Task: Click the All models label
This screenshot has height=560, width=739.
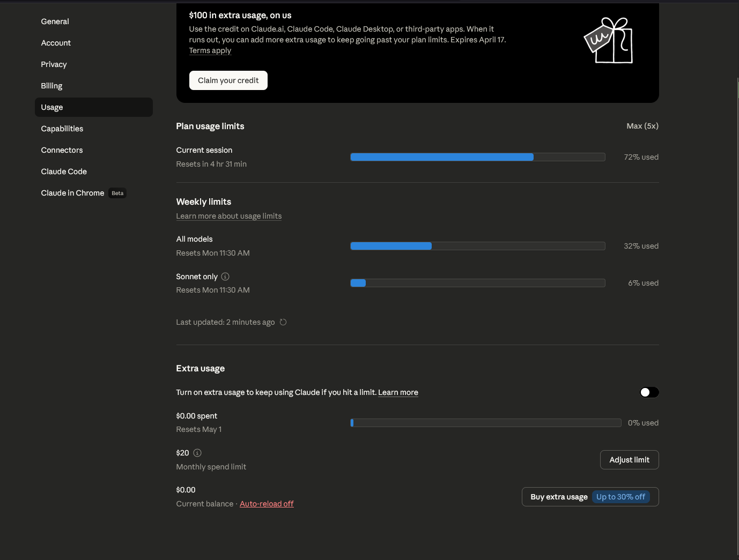Action: pos(194,239)
